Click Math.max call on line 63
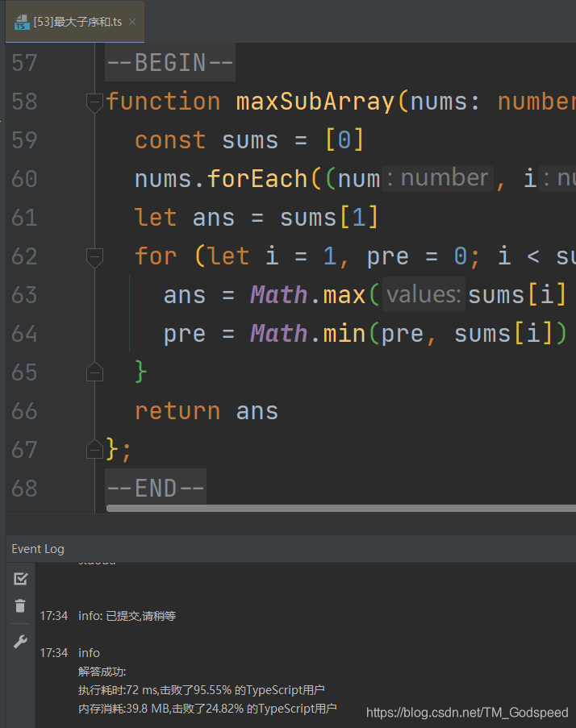Screen dimensions: 576x728 [x=308, y=295]
